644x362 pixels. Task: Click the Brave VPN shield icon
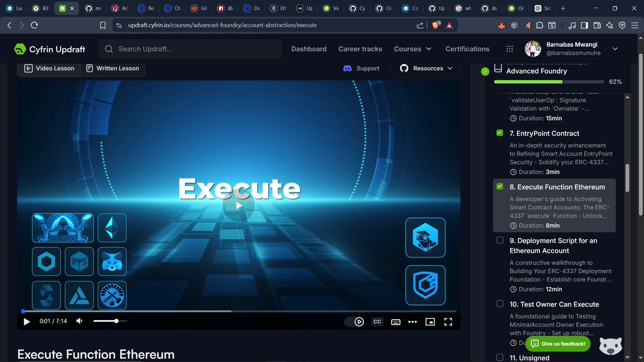tap(623, 25)
